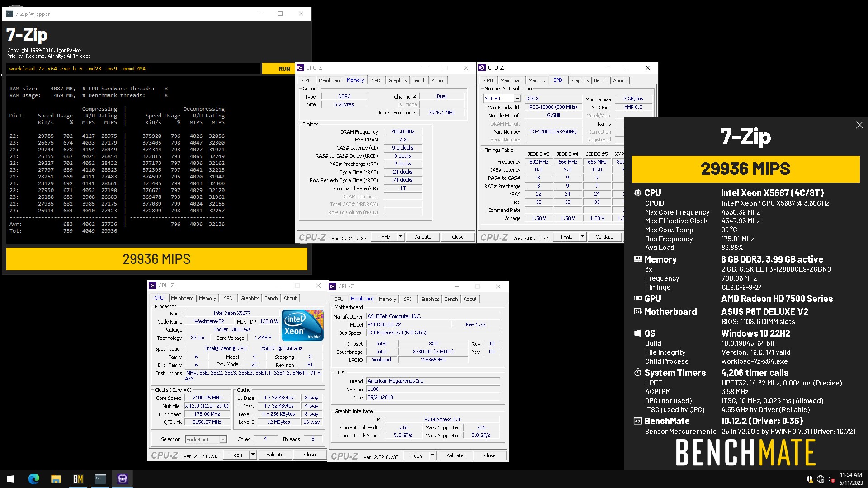
Task: Click Validate in CPU-Z SPD window
Action: (604, 237)
